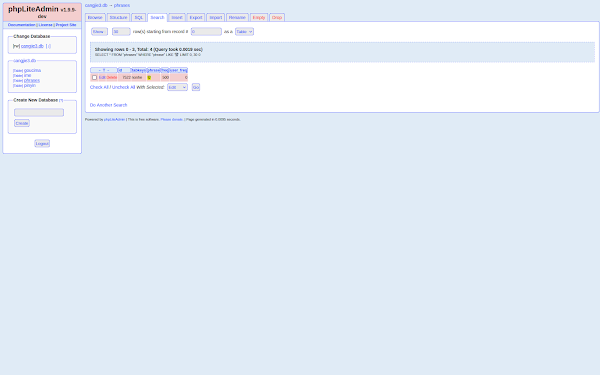This screenshot has width=600, height=375.
Task: Open the Export tab
Action: [x=196, y=18]
